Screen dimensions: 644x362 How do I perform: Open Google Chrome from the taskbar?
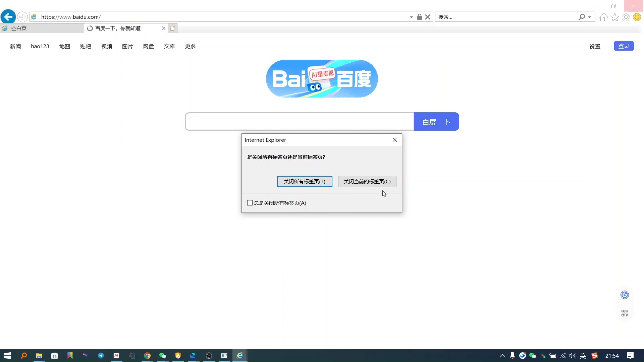click(147, 356)
